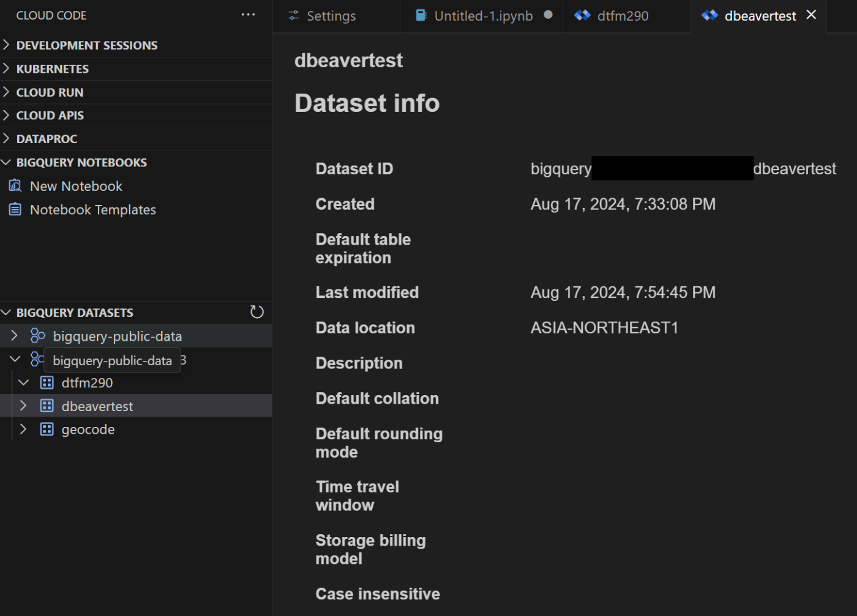857x616 pixels.
Task: Click the dtfm290 dataset table icon
Action: 47,383
